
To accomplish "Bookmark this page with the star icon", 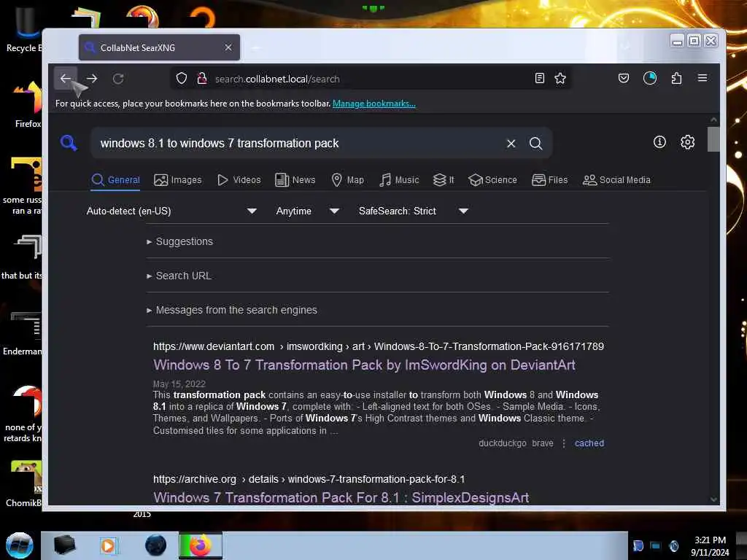I will coord(560,78).
